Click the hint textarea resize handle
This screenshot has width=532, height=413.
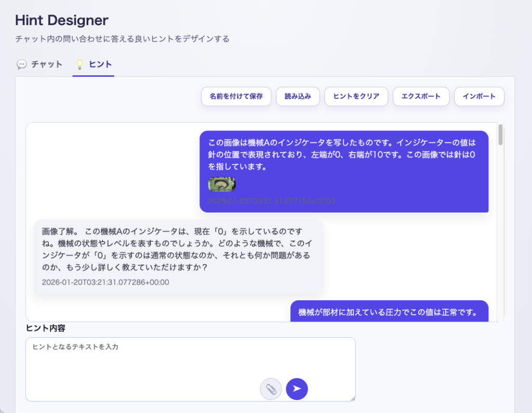point(352,398)
